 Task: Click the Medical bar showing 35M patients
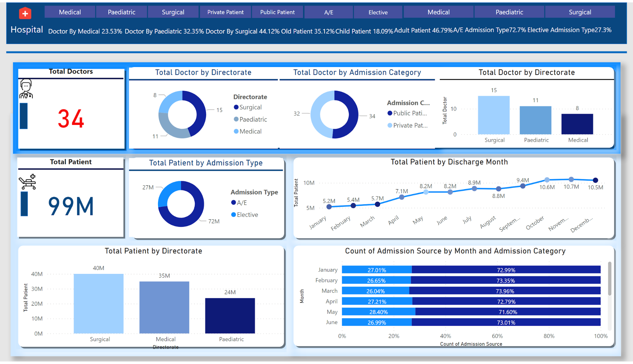pos(164,307)
